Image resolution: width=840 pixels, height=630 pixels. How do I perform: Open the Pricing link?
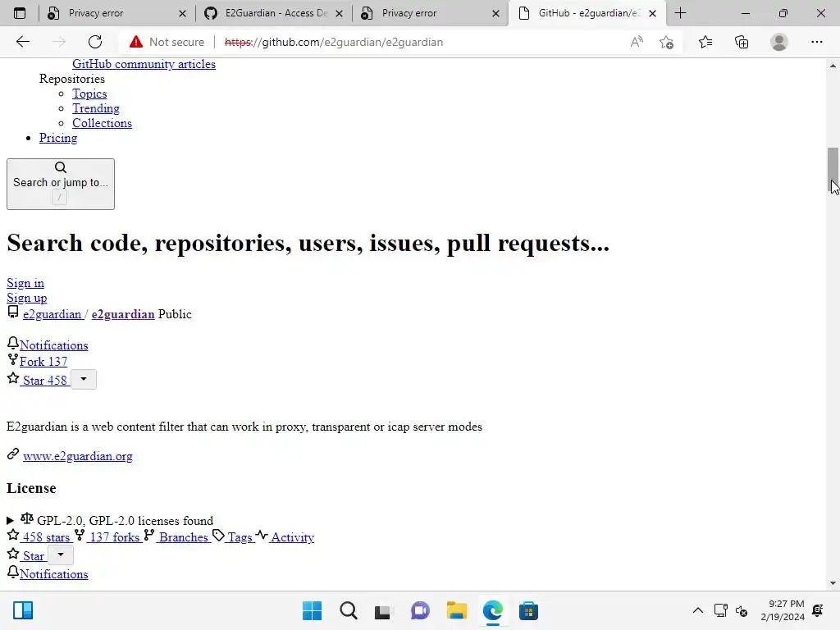coord(58,138)
